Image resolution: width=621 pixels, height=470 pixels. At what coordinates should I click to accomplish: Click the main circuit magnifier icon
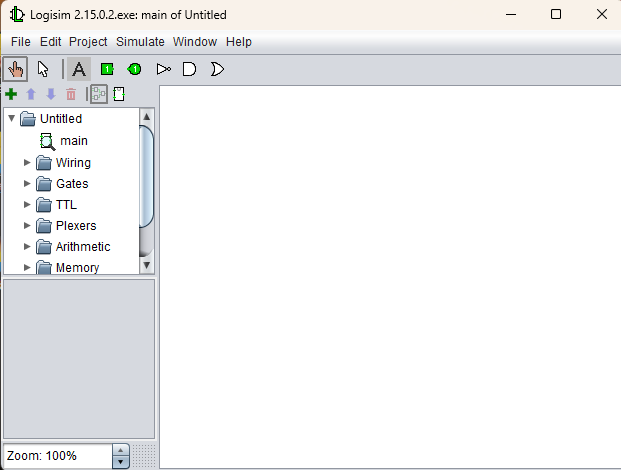pos(48,141)
